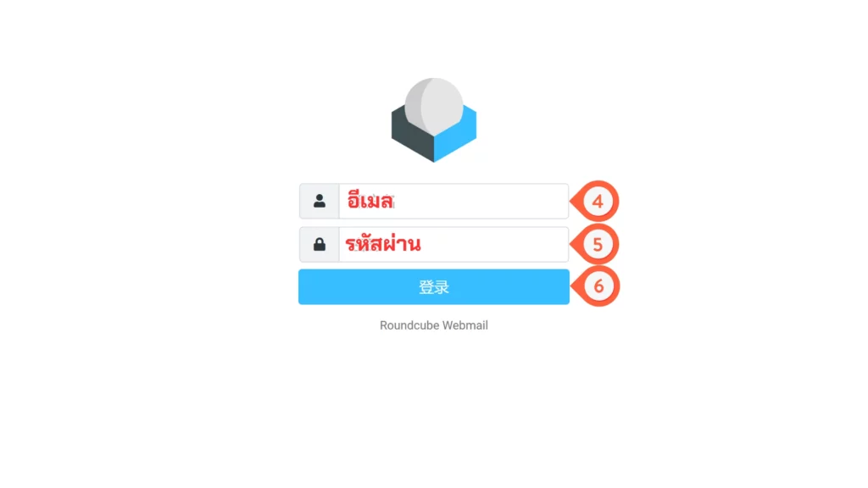Select the red อีเมล label in the username box
This screenshot has height=488, width=868.
coord(370,200)
